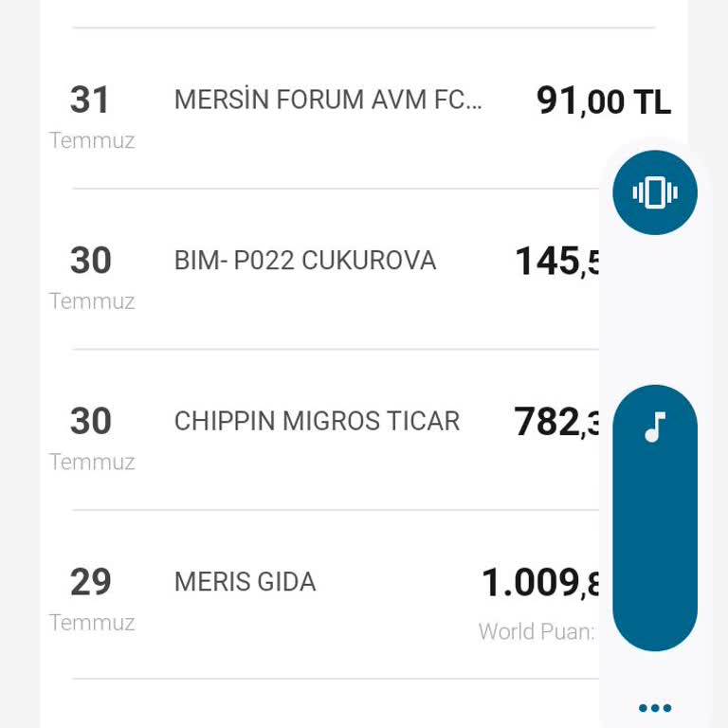Image resolution: width=728 pixels, height=728 pixels.
Task: Tap the music note media icon
Action: click(655, 428)
